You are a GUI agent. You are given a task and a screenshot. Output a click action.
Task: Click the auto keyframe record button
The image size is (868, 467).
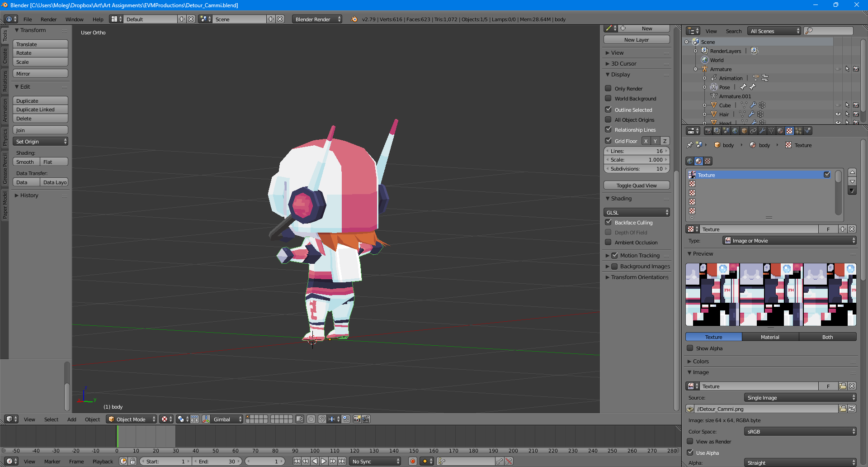(412, 461)
